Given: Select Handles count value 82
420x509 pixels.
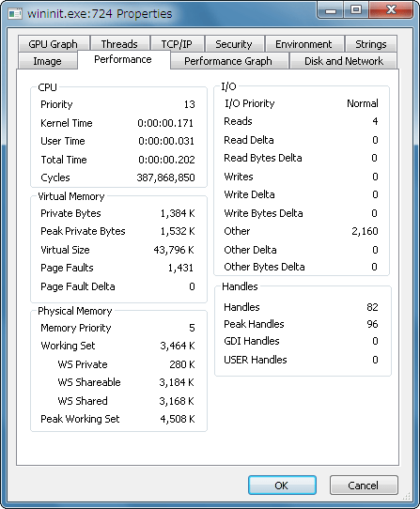Looking at the screenshot, I should (x=372, y=307).
